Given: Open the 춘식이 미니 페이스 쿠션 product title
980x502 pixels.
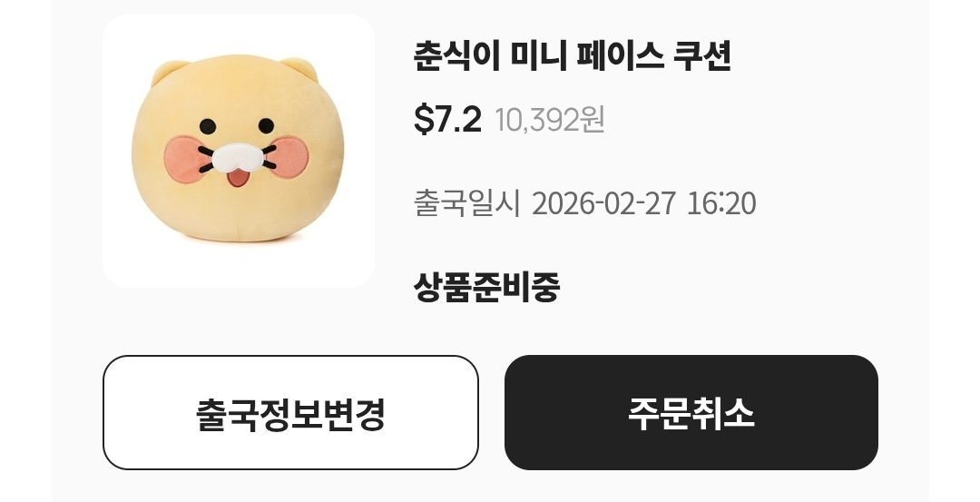Looking at the screenshot, I should pyautogui.click(x=572, y=56).
